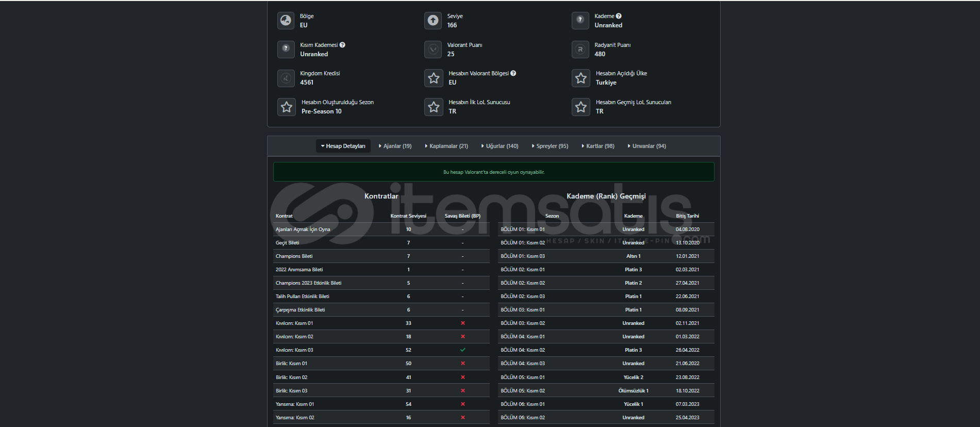Screen dimensions: 980x427
Task: Click green checkmark in Kıvılcım: Kısım 03 row
Action: [x=463, y=350]
